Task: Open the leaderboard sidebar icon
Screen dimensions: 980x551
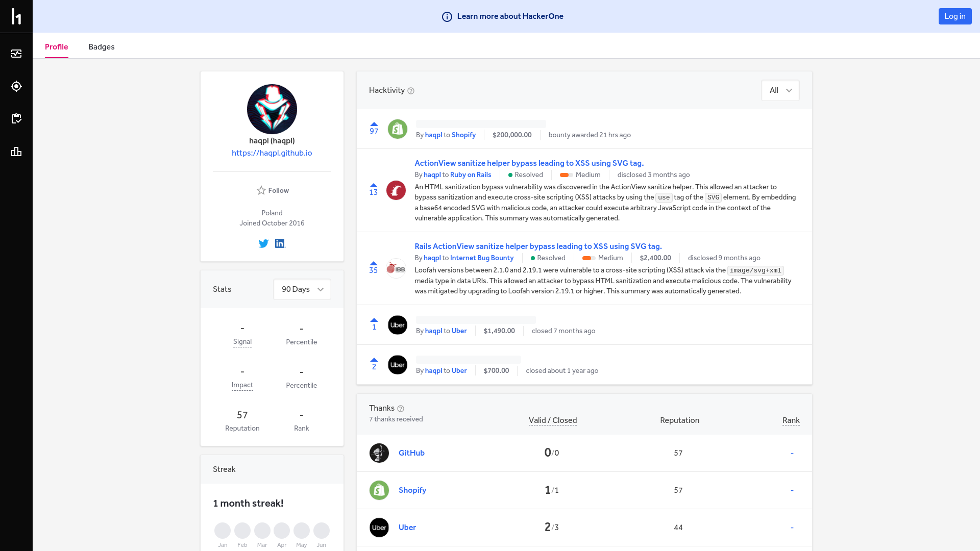Action: (16, 152)
